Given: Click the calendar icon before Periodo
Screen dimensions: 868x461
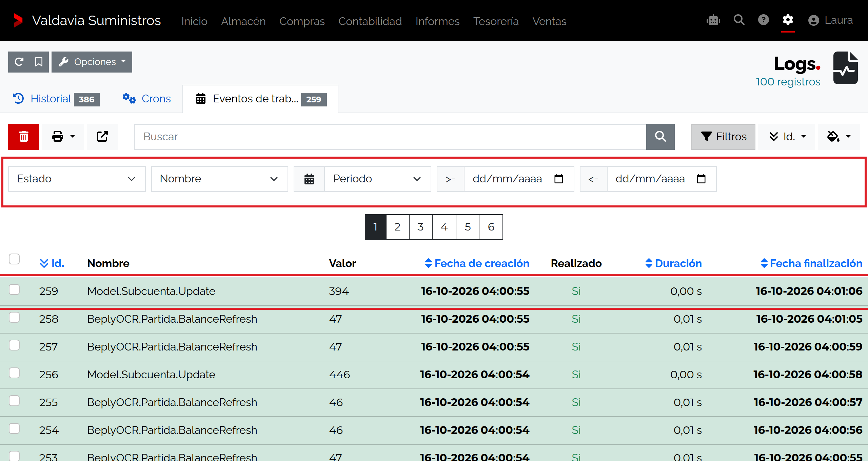Looking at the screenshot, I should pos(309,179).
